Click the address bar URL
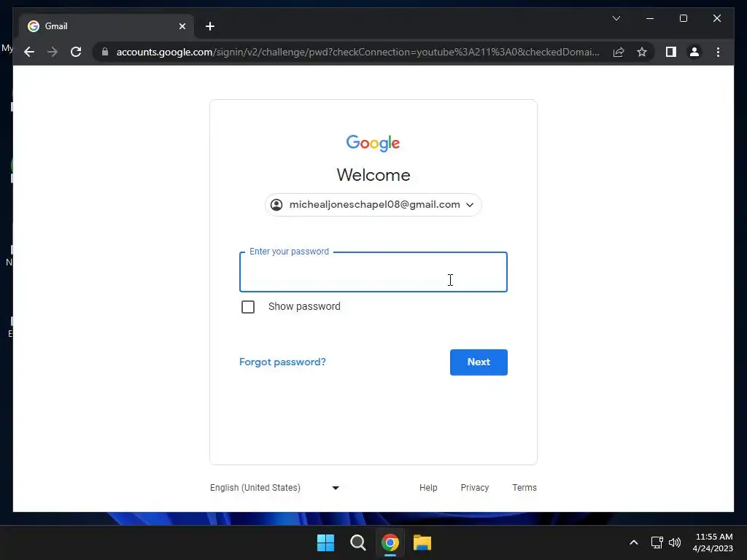The image size is (747, 560). coord(357,52)
